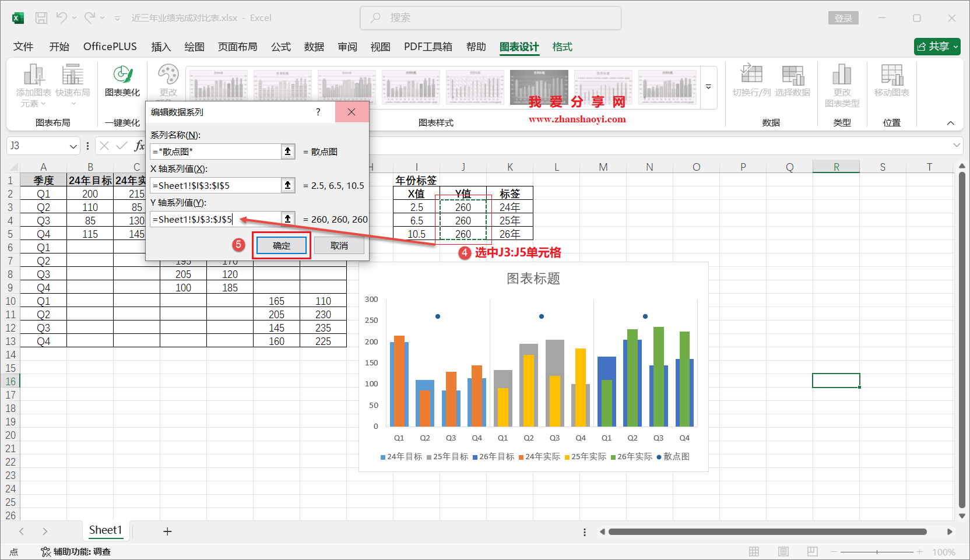Select the Sheet1 tab

[106, 530]
